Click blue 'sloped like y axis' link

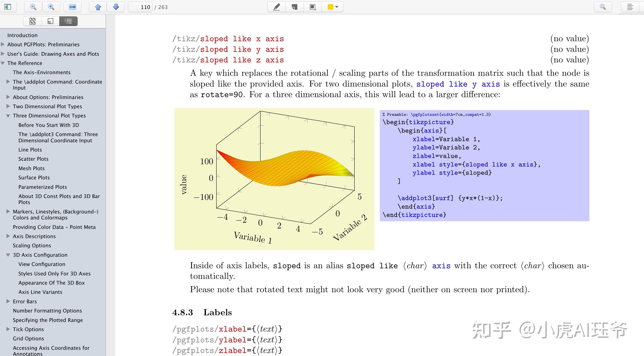click(458, 84)
